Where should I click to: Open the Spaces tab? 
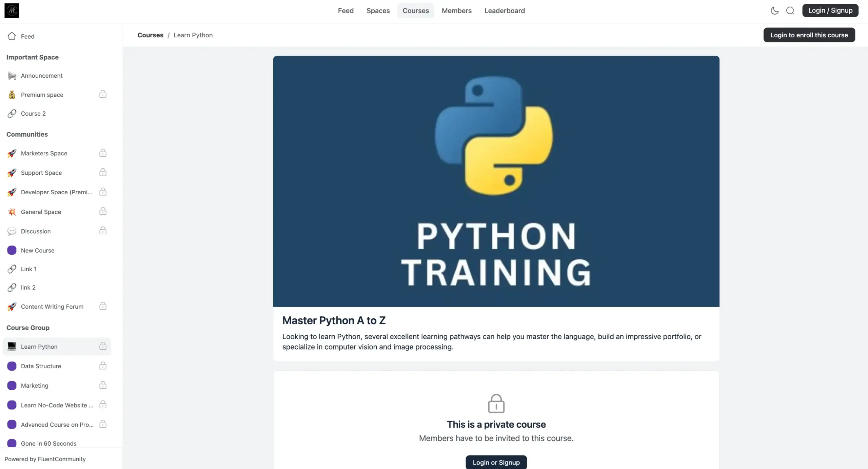[x=378, y=11]
